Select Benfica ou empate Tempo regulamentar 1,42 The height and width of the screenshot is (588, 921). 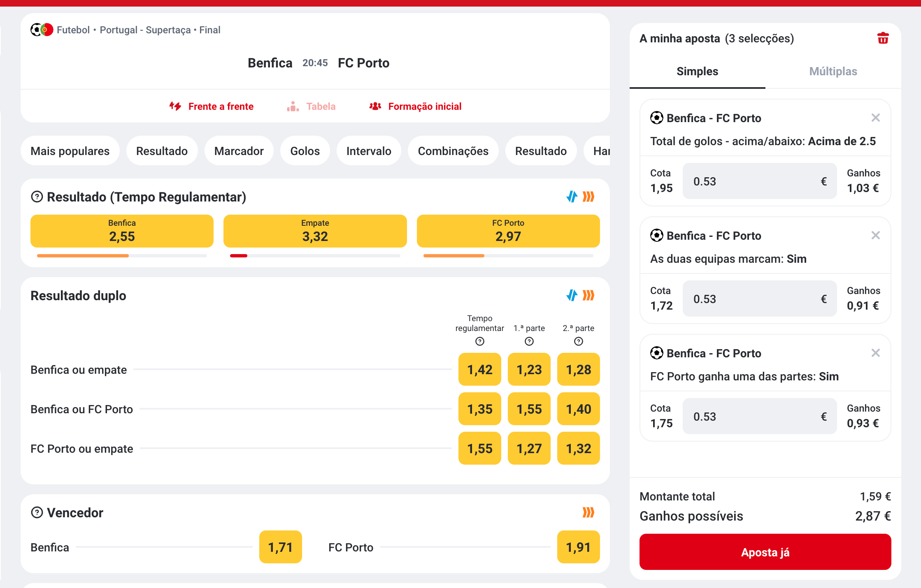(x=480, y=369)
